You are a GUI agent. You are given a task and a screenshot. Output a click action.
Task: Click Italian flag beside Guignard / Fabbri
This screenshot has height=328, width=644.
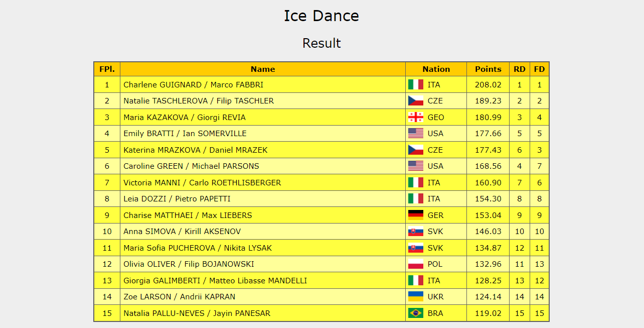(416, 84)
